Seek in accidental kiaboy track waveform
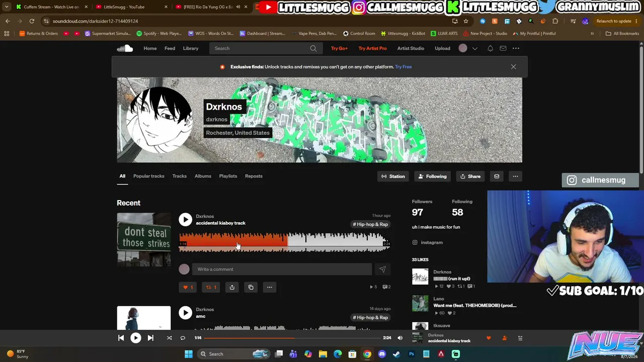644x362 pixels. pos(284,242)
